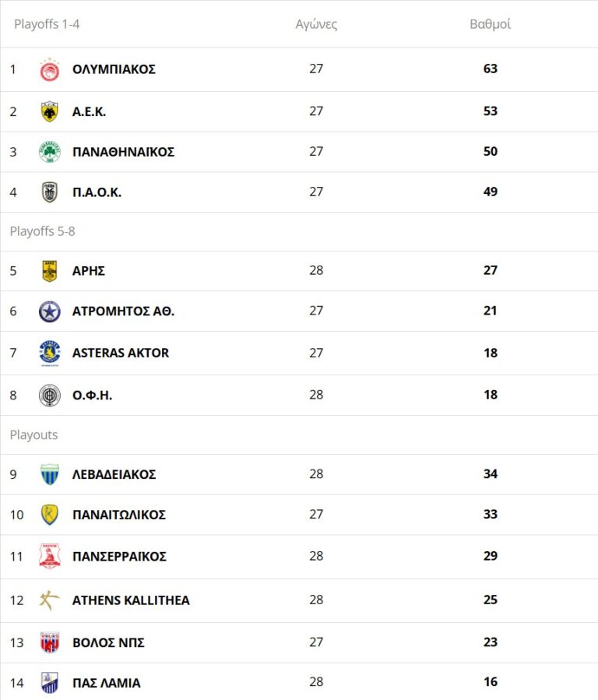Click the Atromitos blue star logo
This screenshot has width=598, height=700.
50,311
